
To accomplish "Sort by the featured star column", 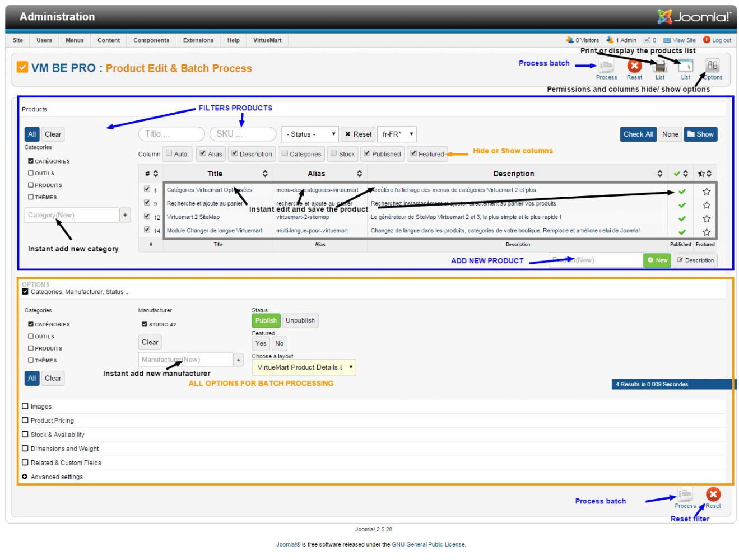I will (705, 174).
